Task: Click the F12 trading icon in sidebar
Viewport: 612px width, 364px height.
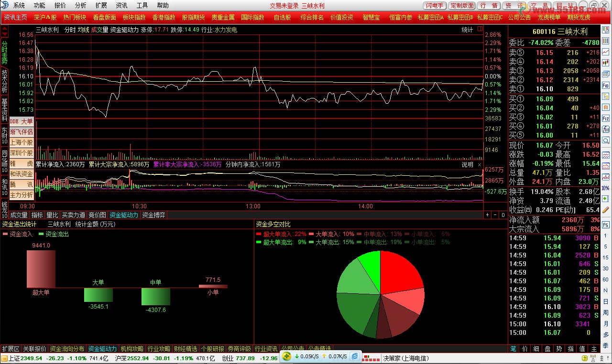Action: coord(606,118)
